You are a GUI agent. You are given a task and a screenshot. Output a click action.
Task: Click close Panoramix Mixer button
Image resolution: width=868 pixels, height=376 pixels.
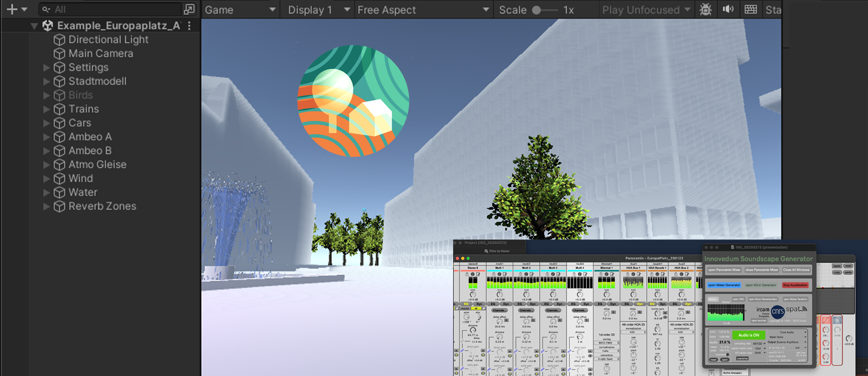[762, 270]
